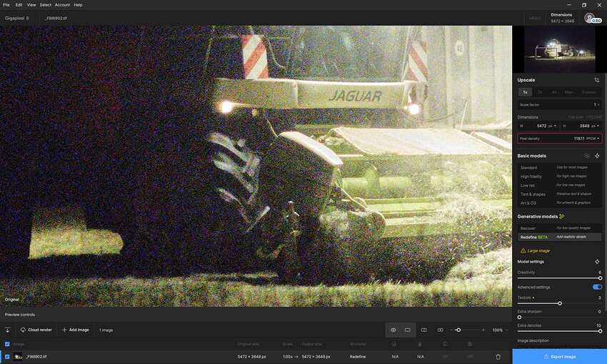Screen dimensions: 607x364
Task: Click the Cloud render button
Action: pos(36,330)
